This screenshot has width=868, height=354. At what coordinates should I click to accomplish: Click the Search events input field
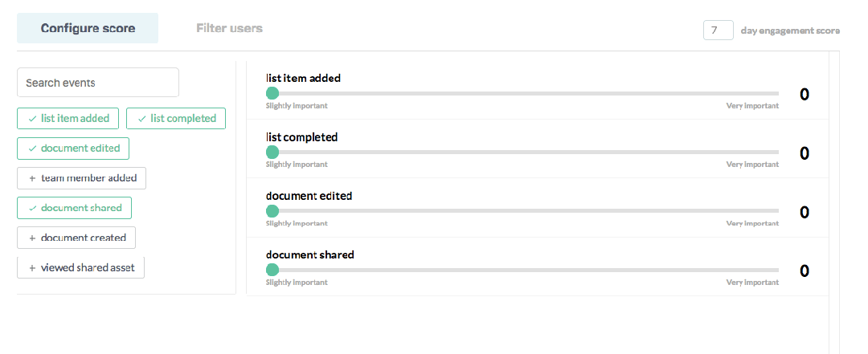[98, 83]
